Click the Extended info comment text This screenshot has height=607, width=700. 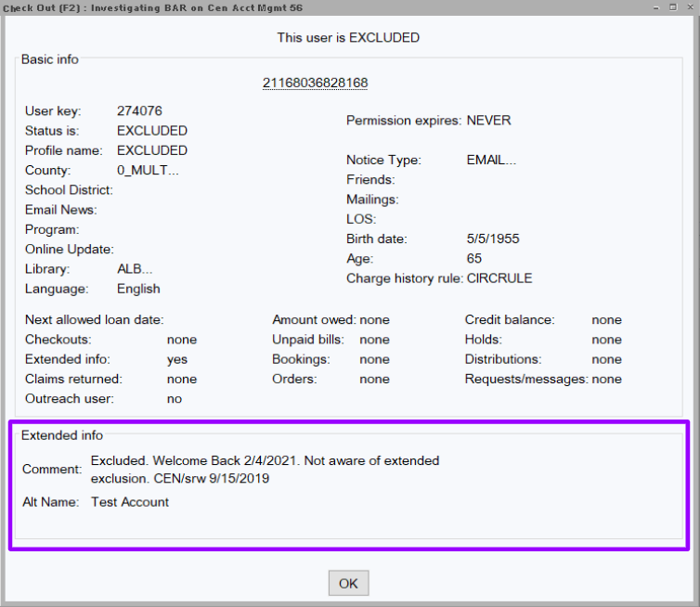[265, 470]
